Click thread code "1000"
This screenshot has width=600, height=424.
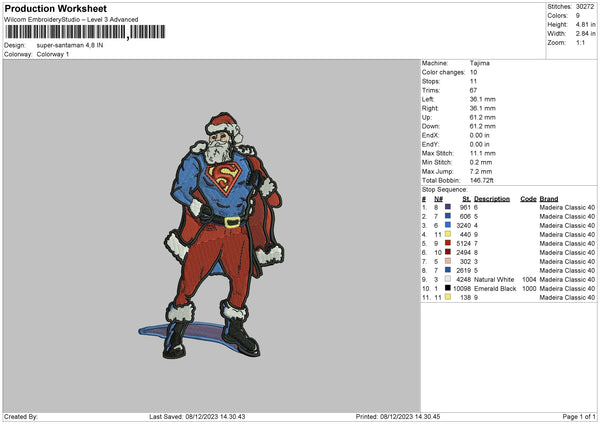529,289
